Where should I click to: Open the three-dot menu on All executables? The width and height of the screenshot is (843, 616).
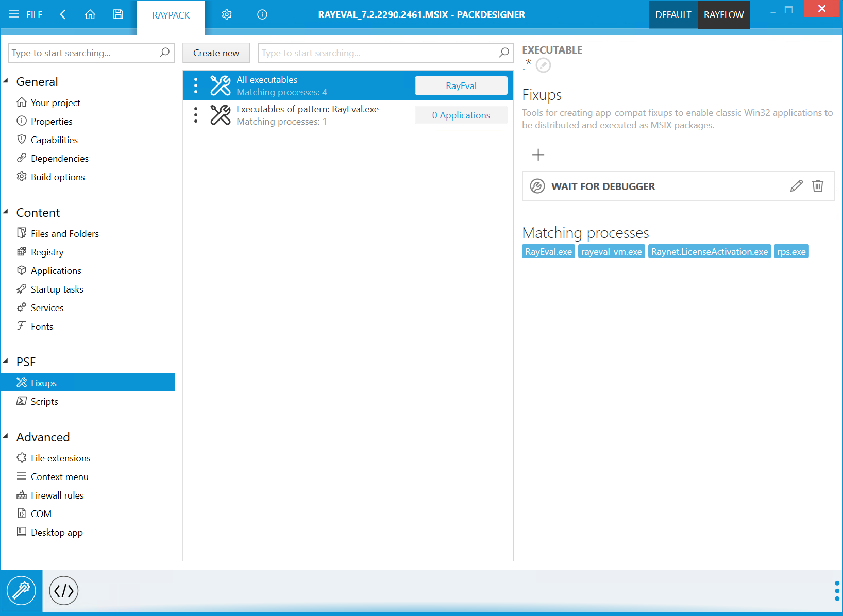click(196, 85)
